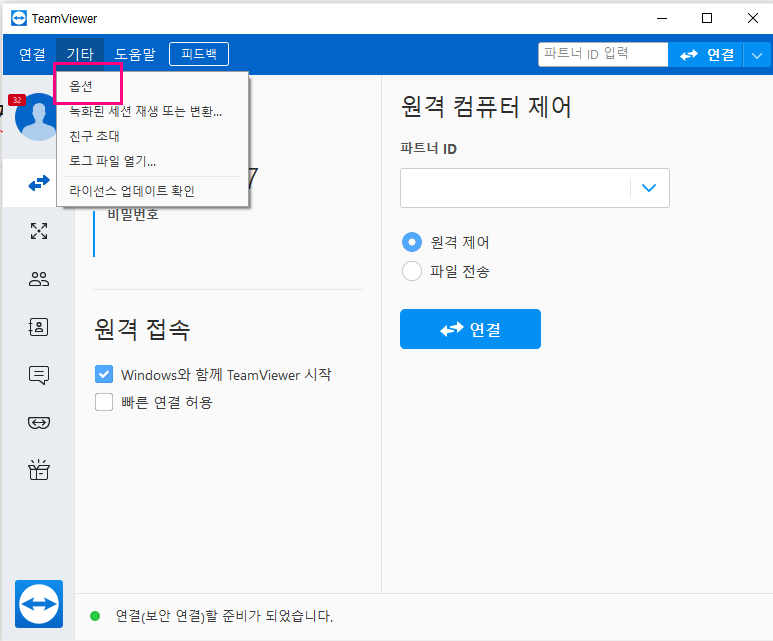Open the 도움말 menu
The height and width of the screenshot is (641, 773).
pyautogui.click(x=135, y=54)
